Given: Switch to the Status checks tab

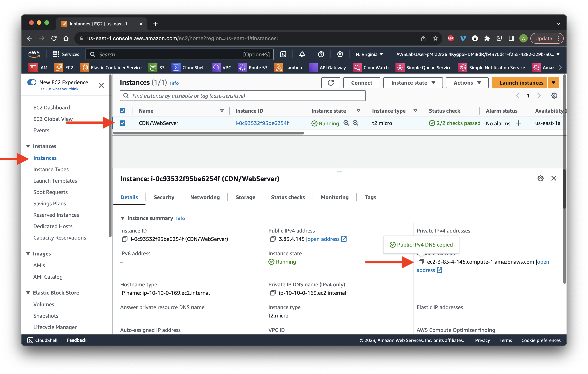Looking at the screenshot, I should [x=288, y=197].
